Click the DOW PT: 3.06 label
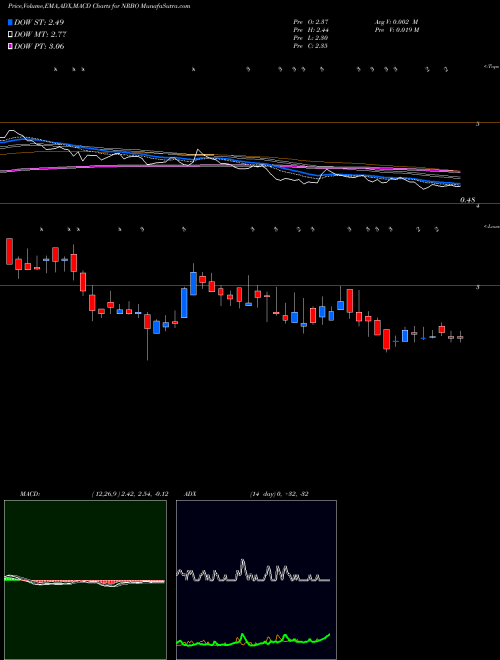 point(39,47)
